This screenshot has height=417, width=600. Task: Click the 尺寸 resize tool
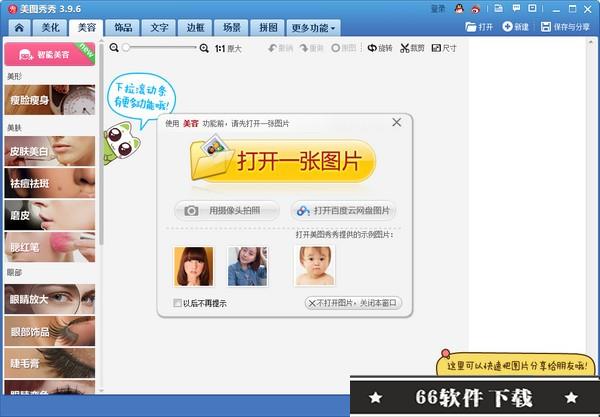point(444,48)
